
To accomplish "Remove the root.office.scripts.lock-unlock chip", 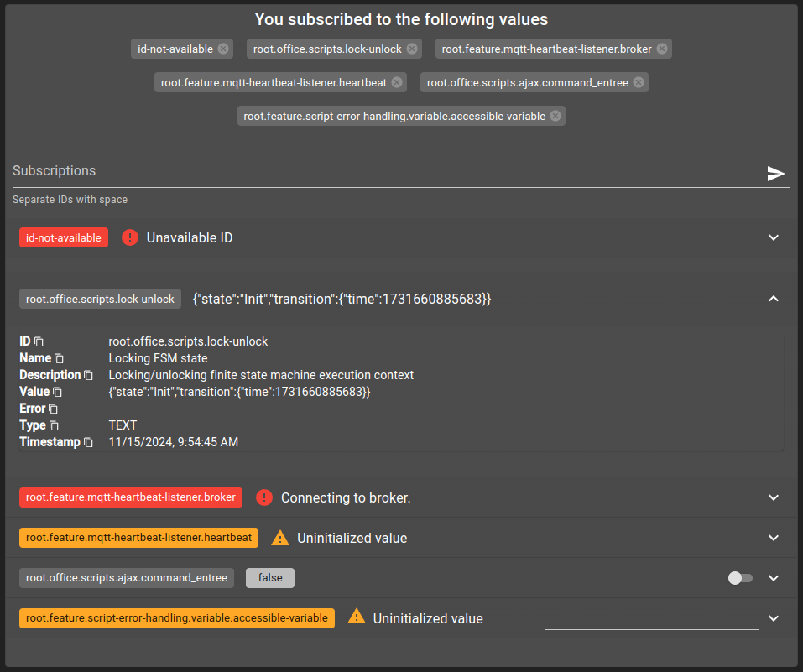I will [x=412, y=49].
